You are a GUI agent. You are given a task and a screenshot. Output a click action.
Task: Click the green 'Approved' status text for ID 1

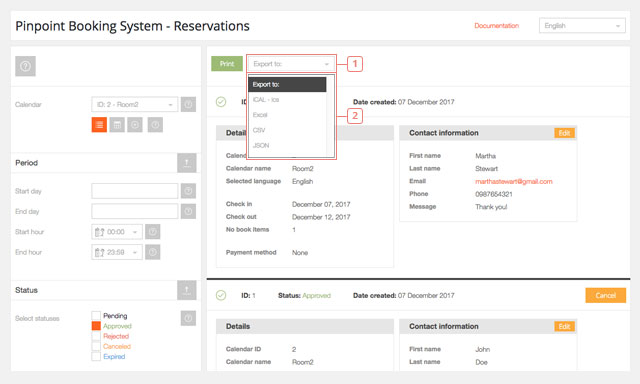(x=316, y=295)
